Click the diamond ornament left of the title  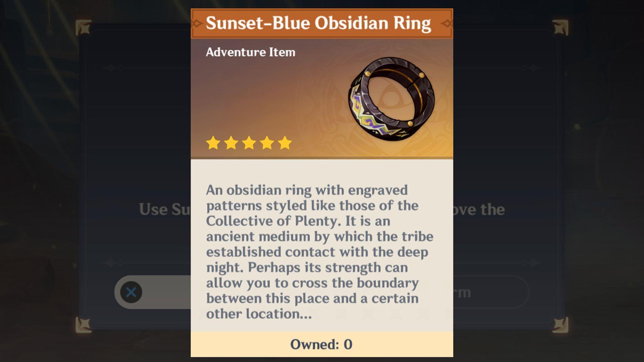197,23
